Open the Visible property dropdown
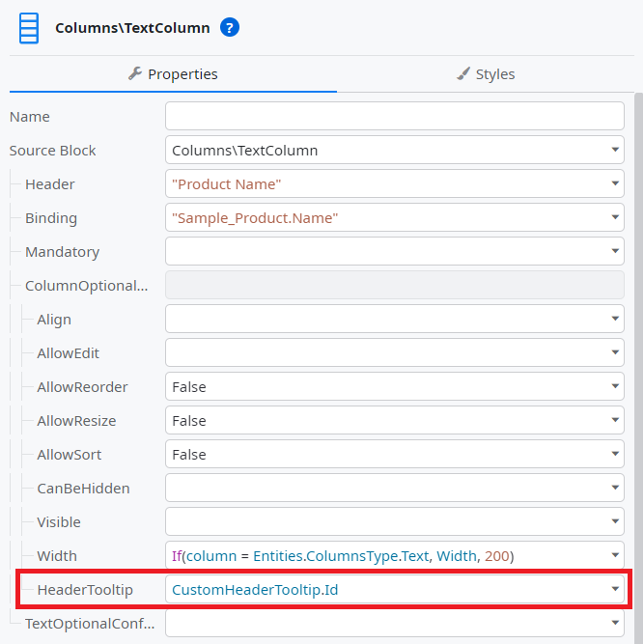 395,521
